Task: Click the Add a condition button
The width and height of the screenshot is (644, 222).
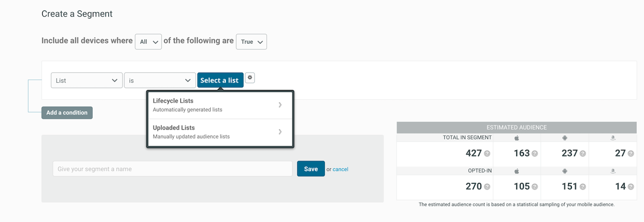Action: pos(67,113)
